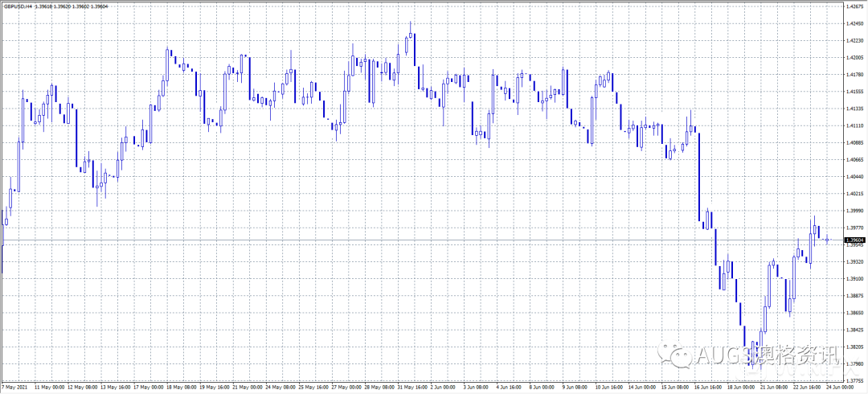Click the current price label 1.39604
The height and width of the screenshot is (394, 868).
pos(855,240)
